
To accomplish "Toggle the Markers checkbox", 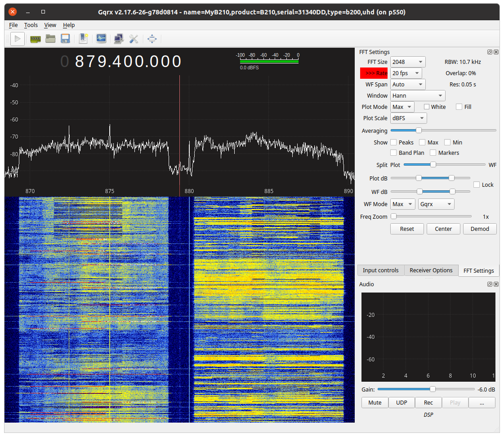I will (433, 153).
